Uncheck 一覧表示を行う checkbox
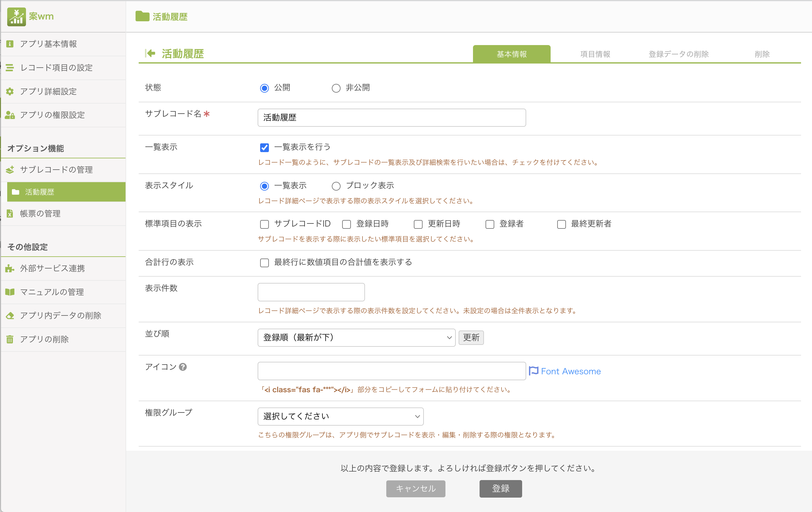 pos(265,147)
